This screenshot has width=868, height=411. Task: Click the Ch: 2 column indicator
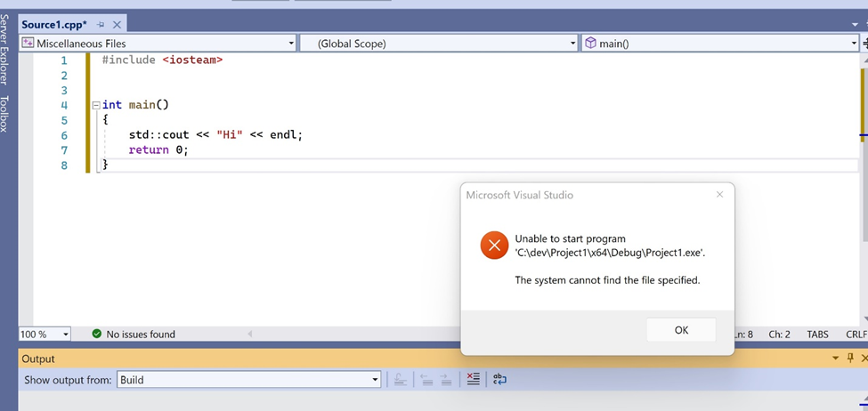(779, 334)
